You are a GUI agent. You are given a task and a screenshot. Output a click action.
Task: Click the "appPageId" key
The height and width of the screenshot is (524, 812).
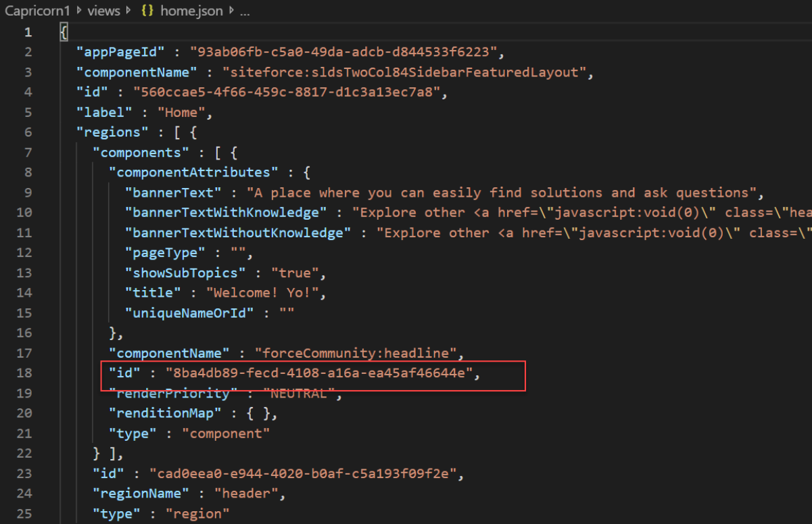[x=119, y=52]
